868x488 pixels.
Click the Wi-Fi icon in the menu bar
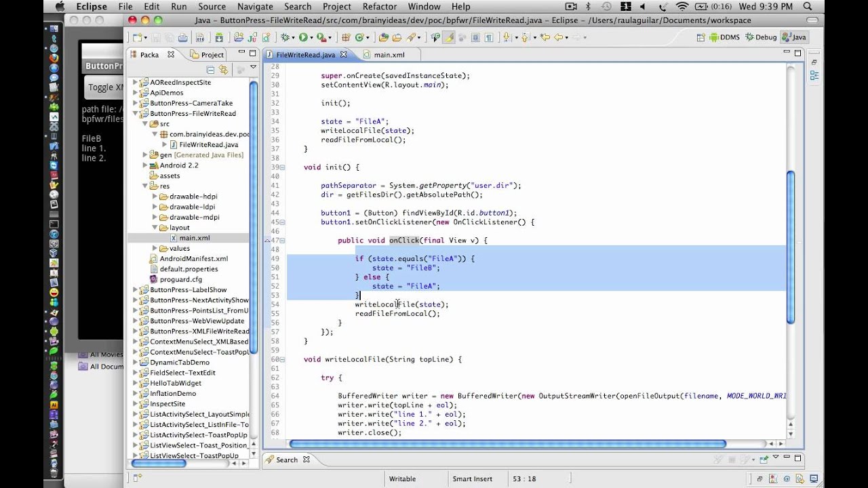coord(682,7)
